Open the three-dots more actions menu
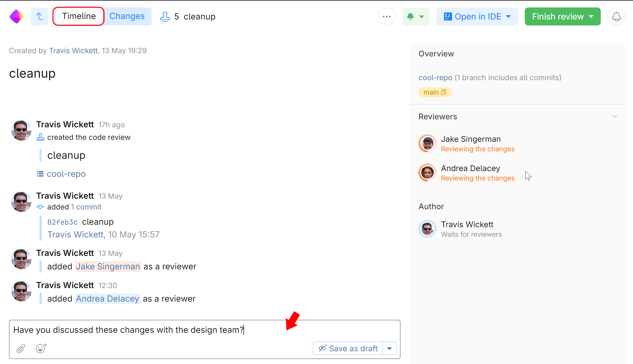Image resolution: width=633 pixels, height=364 pixels. (x=386, y=16)
